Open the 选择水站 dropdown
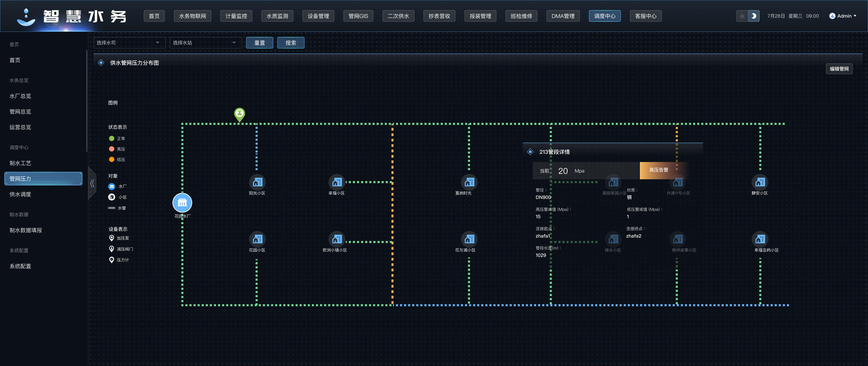The image size is (868, 366). click(206, 43)
